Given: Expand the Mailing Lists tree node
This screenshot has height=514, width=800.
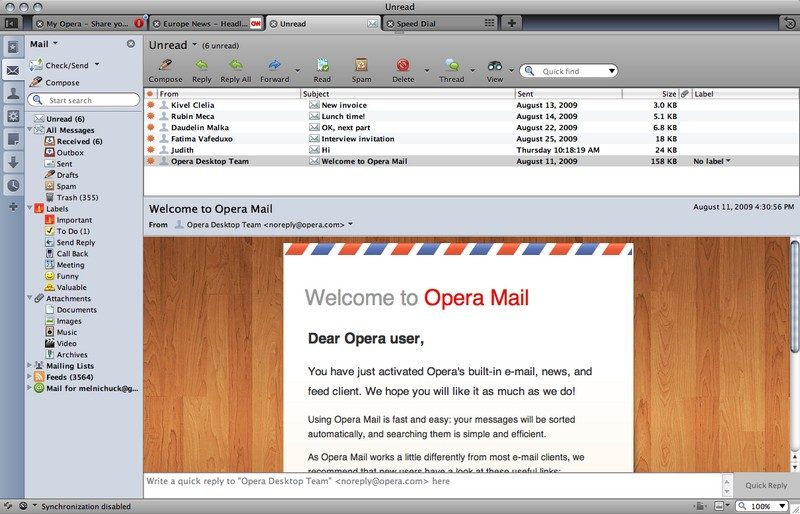Looking at the screenshot, I should pos(29,365).
